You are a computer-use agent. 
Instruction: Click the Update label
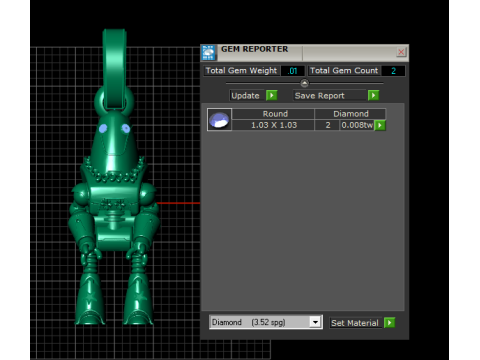pyautogui.click(x=246, y=96)
